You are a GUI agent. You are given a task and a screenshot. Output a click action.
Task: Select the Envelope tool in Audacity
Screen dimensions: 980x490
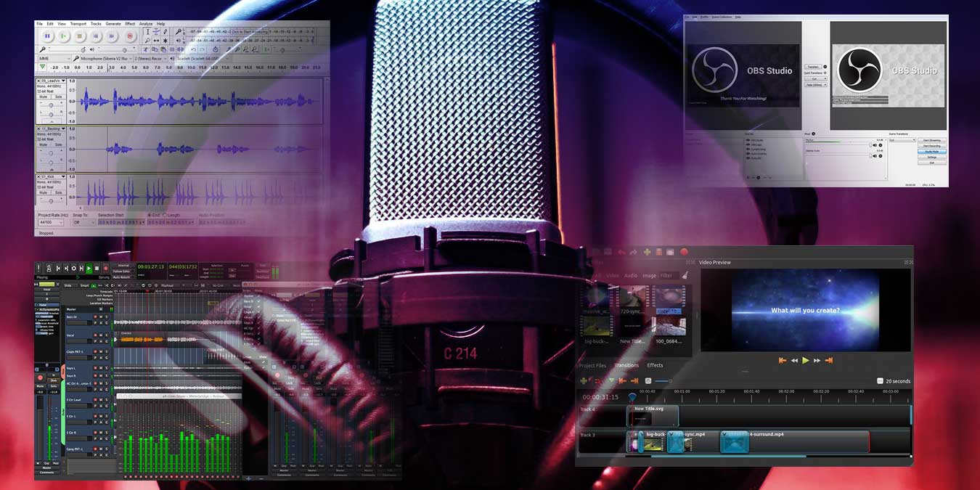pos(156,30)
